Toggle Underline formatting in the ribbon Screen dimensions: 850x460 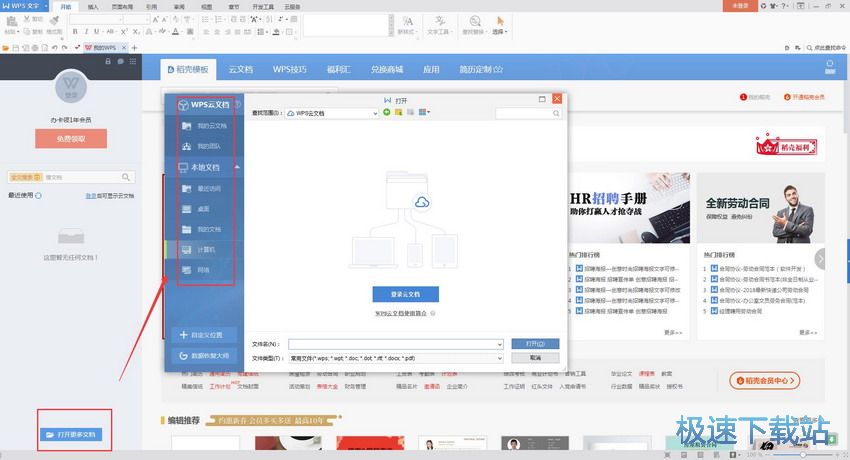point(96,32)
